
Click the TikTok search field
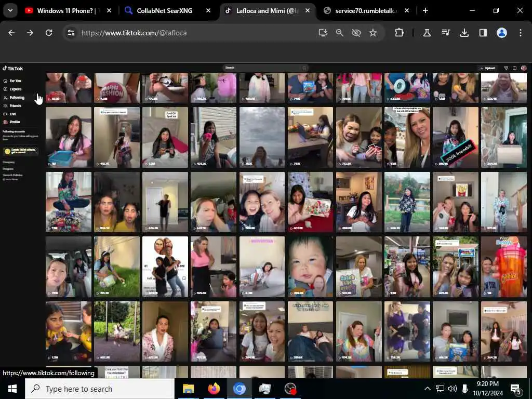261,68
